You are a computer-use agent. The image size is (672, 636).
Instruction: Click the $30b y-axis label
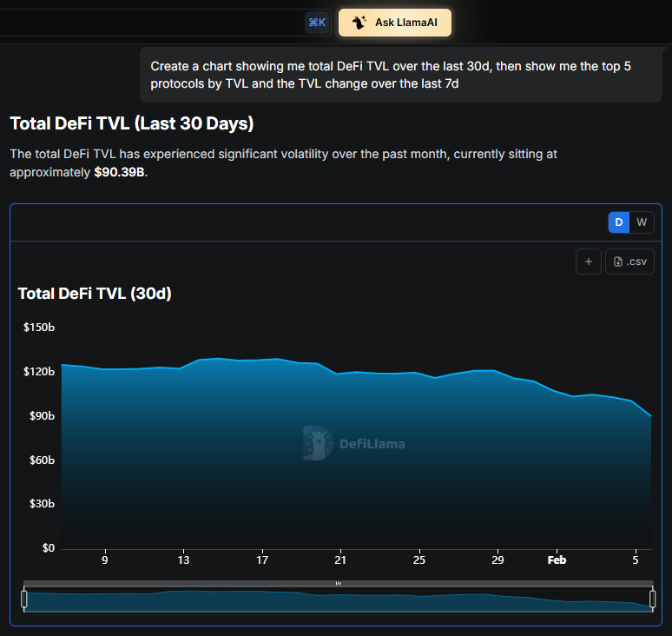(42, 503)
